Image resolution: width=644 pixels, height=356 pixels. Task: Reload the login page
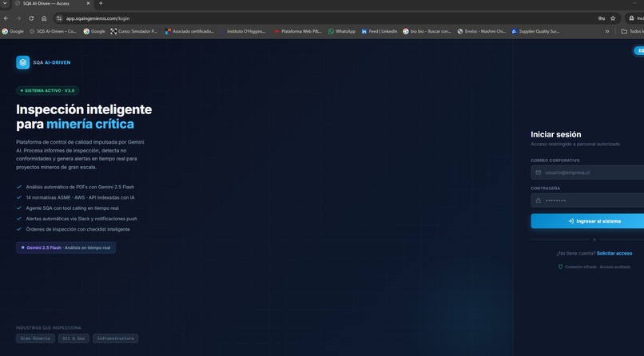coord(31,18)
